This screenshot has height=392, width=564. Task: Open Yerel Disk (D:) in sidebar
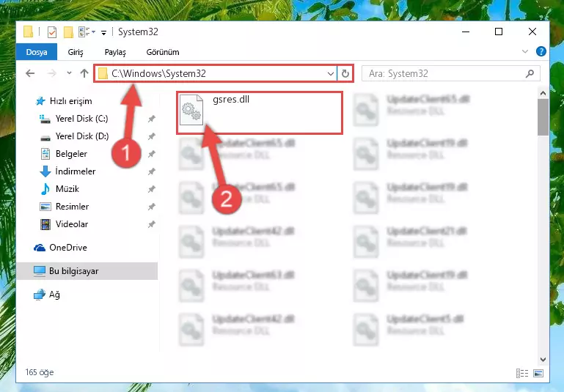[82, 136]
